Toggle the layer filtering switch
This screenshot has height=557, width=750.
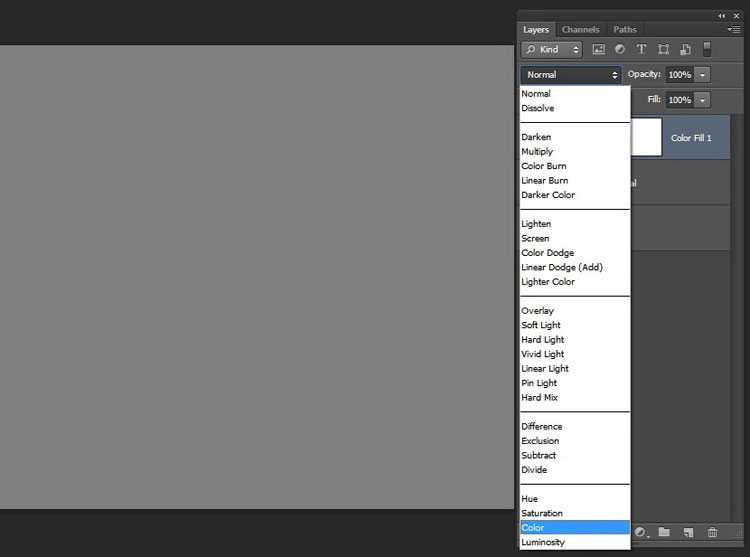coord(707,49)
